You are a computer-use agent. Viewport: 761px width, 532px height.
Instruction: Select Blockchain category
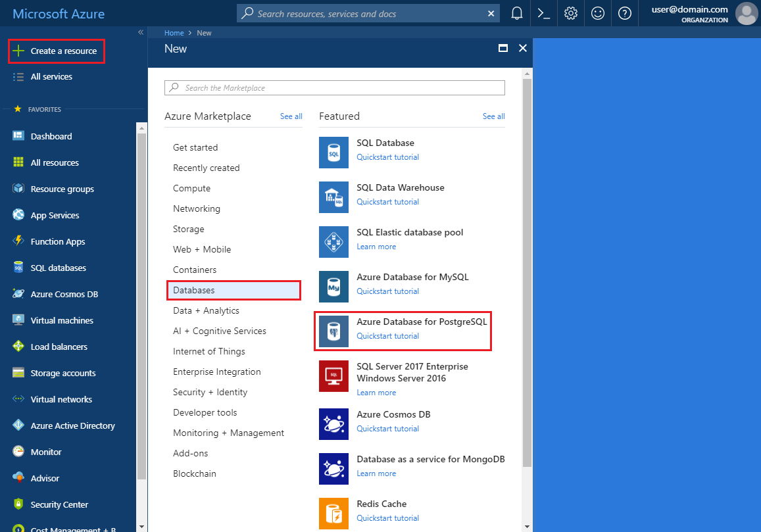pyautogui.click(x=195, y=473)
